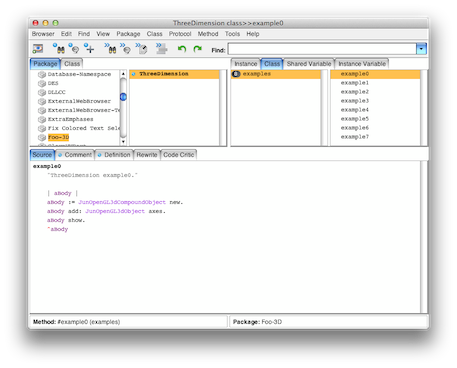Select Class tab beside Instance tab
This screenshot has width=457, height=368.
pos(272,64)
